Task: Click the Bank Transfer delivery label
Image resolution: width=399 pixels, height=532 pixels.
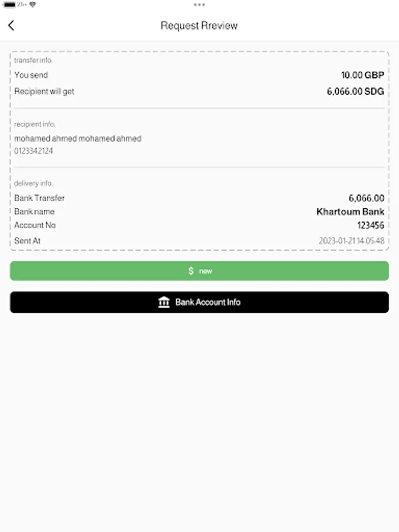Action: (40, 198)
